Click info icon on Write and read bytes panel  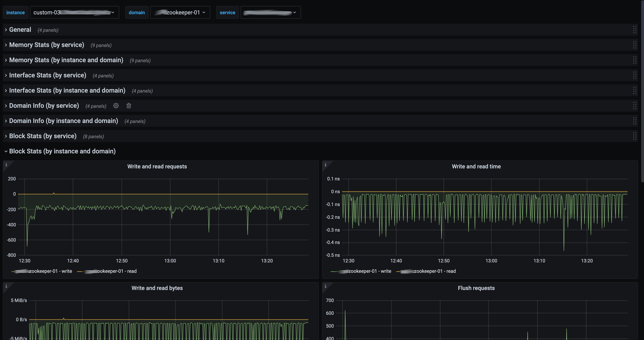pyautogui.click(x=6, y=286)
